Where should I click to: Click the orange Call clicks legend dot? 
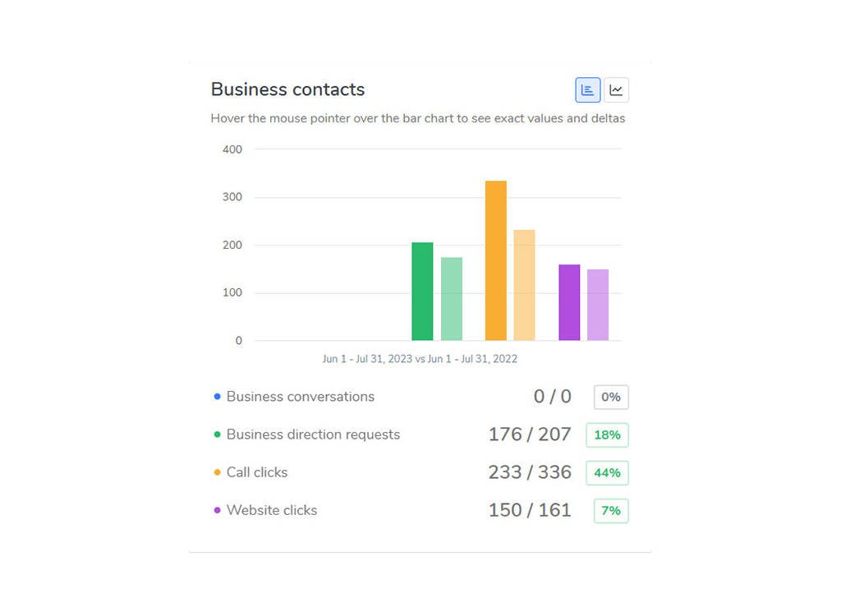pyautogui.click(x=217, y=471)
